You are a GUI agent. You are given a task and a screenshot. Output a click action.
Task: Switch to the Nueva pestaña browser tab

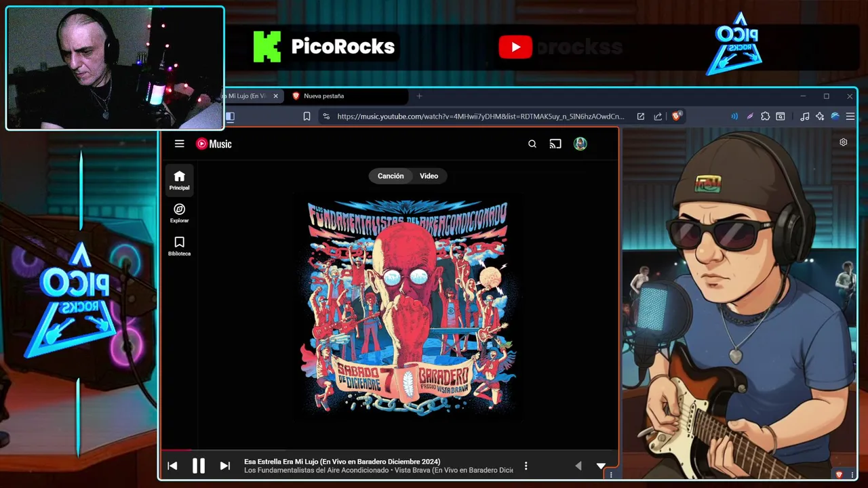(x=346, y=96)
